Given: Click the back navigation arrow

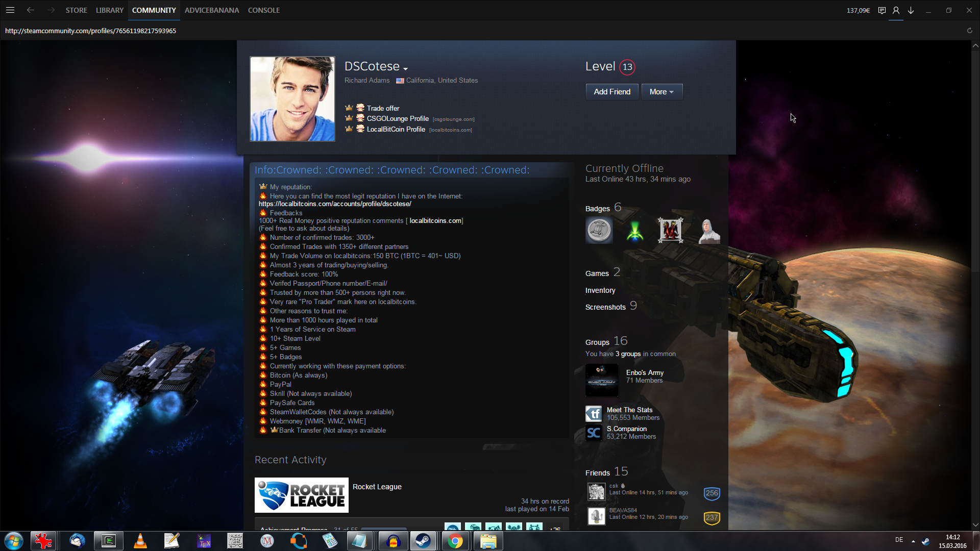Looking at the screenshot, I should [31, 10].
